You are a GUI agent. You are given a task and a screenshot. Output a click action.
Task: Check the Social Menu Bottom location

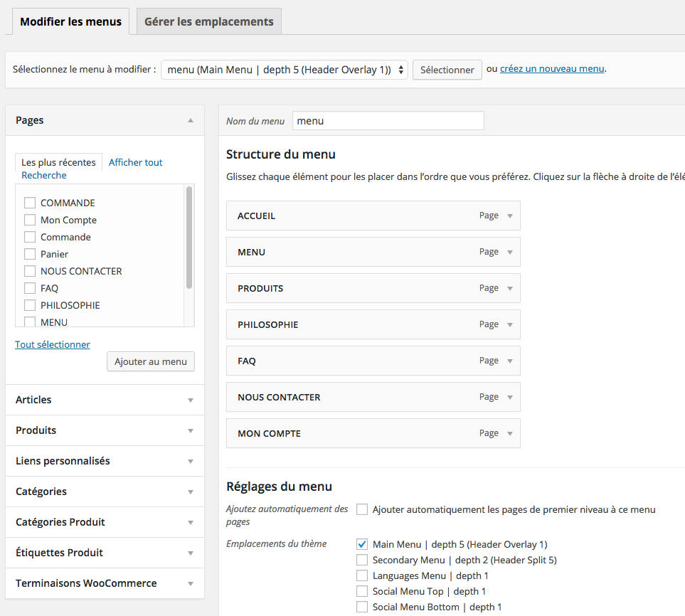coord(362,607)
